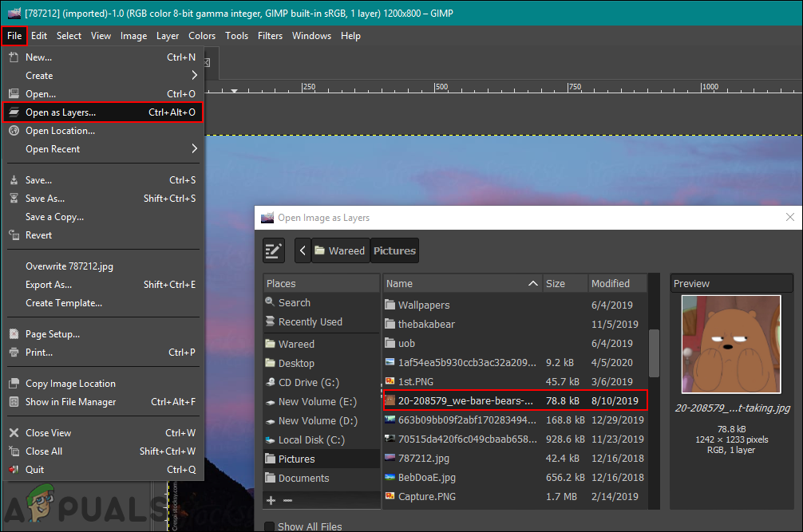
Task: Select CD Drive (G:) in Places
Action: (308, 383)
